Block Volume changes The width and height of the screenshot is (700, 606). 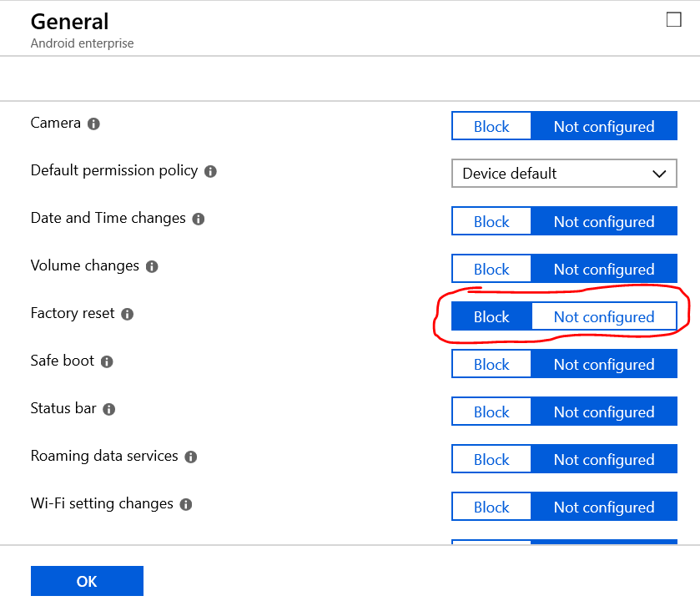click(491, 269)
